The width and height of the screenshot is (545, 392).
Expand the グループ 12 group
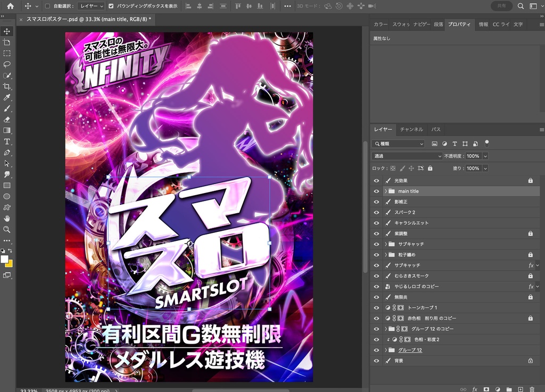[x=385, y=350]
